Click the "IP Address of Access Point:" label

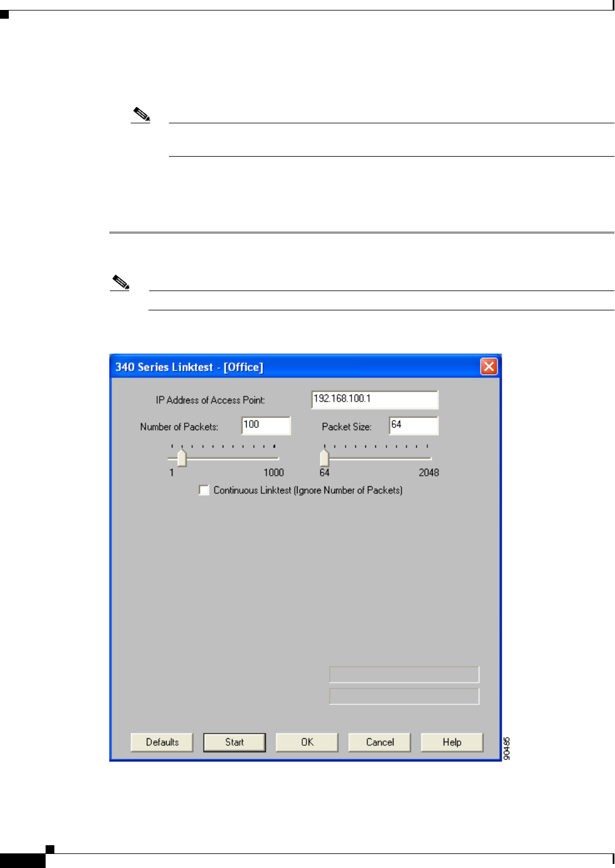[210, 400]
